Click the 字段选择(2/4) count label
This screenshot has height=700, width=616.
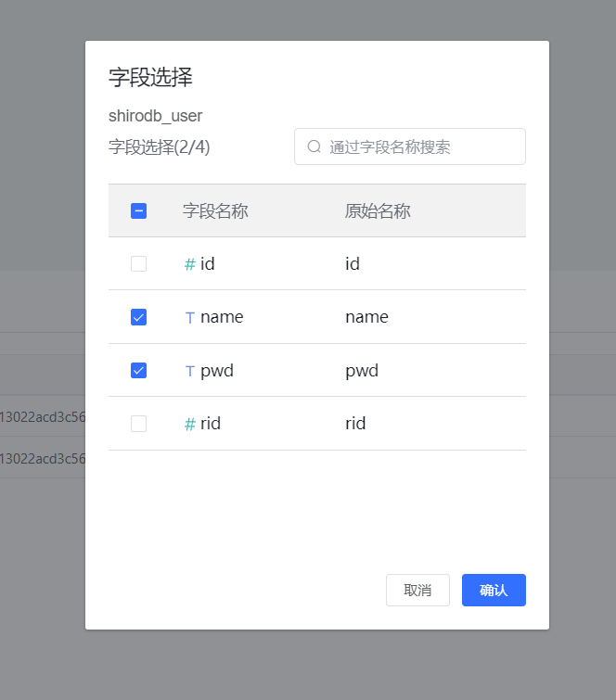coord(159,146)
